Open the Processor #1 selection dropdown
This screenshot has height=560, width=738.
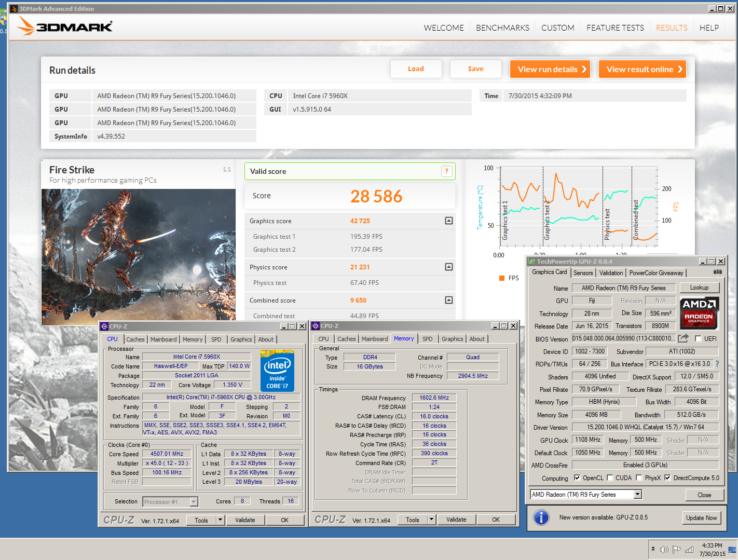click(194, 502)
